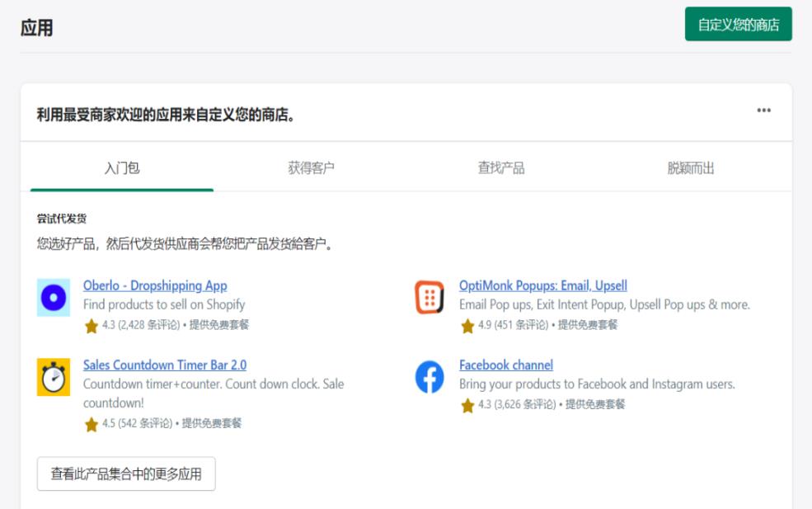Open the 脱颖而出 tab
The width and height of the screenshot is (812, 509).
click(x=690, y=168)
